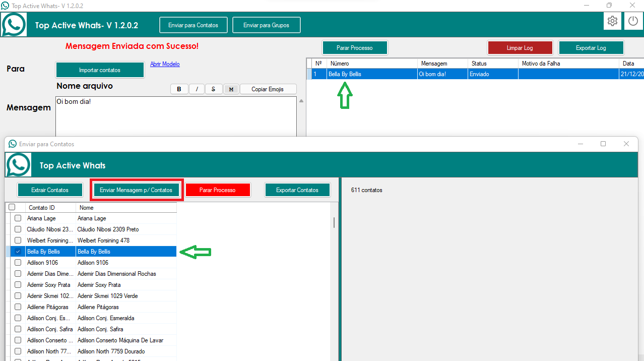Screen dimensions: 644x361
Task: Sort the log by the Número column header
Action: pos(372,64)
